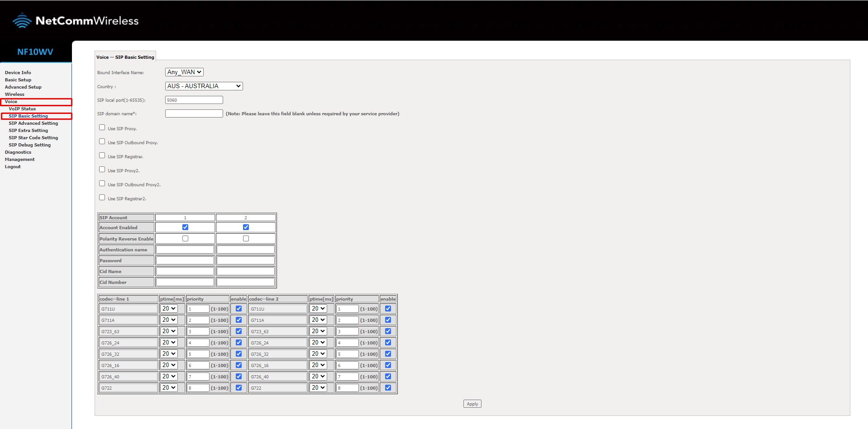
Task: Click the SIP local port field
Action: point(194,100)
